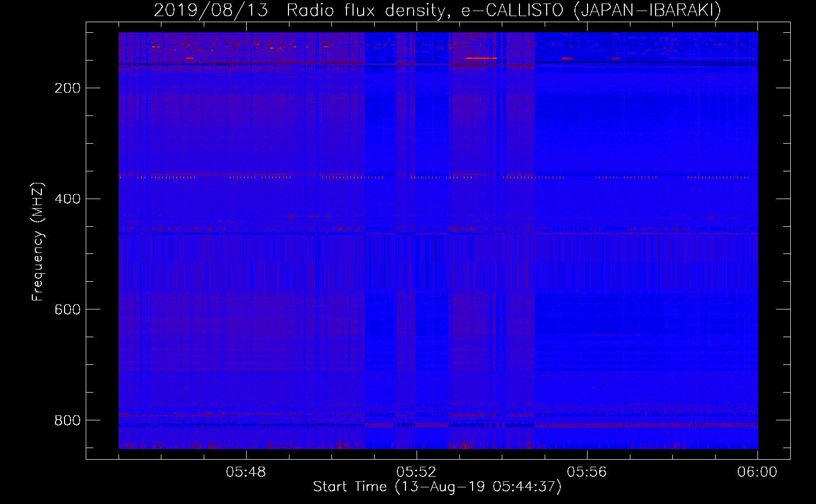The width and height of the screenshot is (816, 504).
Task: Click the 05:48 time tick label
Action: pos(246,472)
